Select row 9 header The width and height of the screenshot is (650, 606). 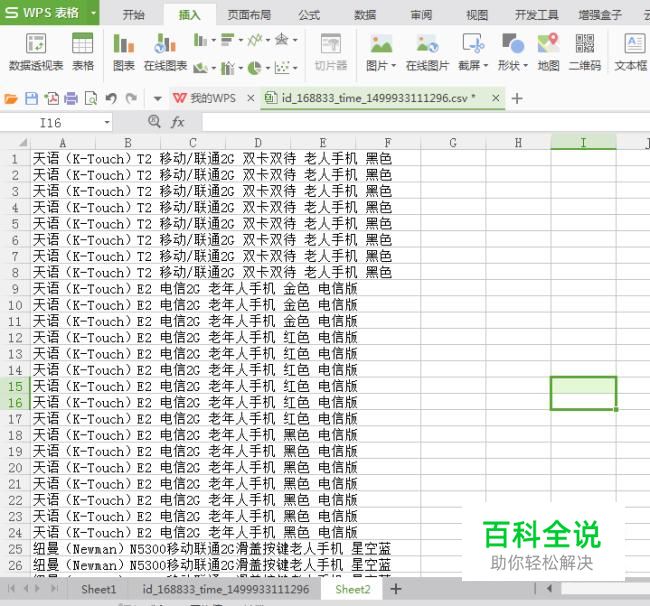coord(15,288)
